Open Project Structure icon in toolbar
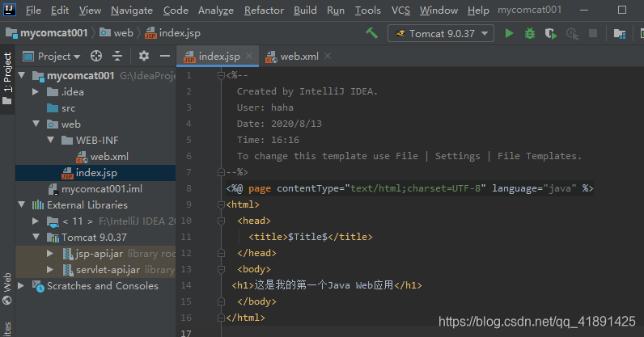 tap(620, 33)
